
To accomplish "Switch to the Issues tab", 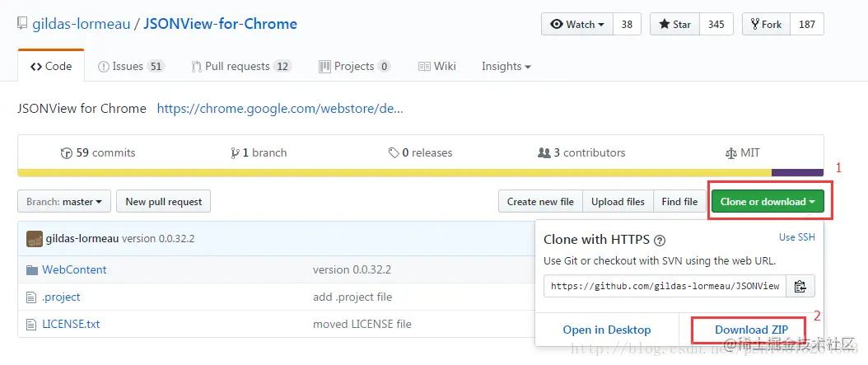I will pyautogui.click(x=131, y=66).
